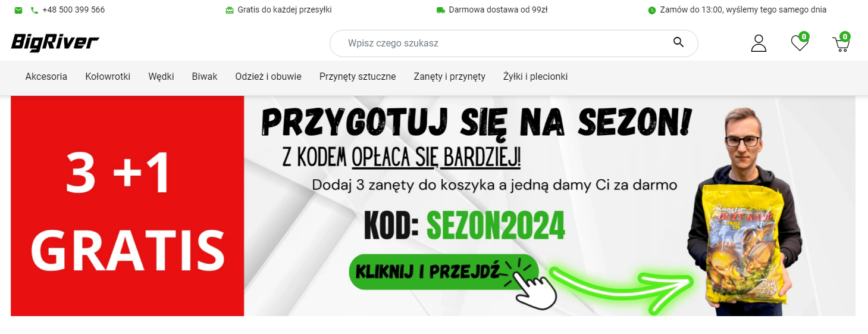The height and width of the screenshot is (334, 868).
Task: Open the Akcesoria menu
Action: tap(46, 77)
